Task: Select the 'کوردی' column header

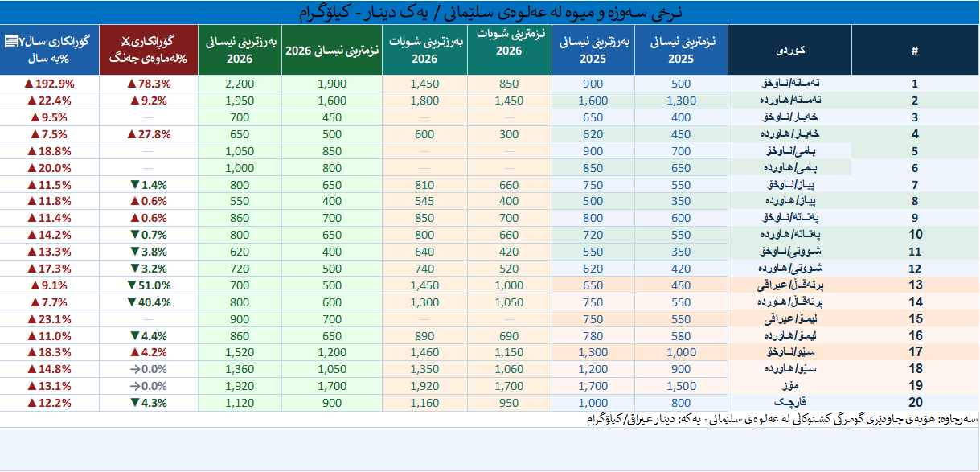Action: tap(789, 50)
